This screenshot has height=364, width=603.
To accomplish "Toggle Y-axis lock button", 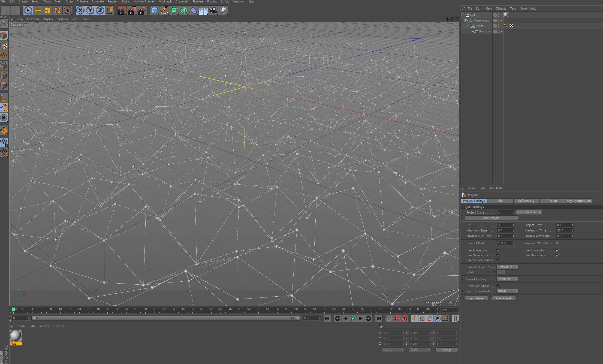I will [90, 11].
